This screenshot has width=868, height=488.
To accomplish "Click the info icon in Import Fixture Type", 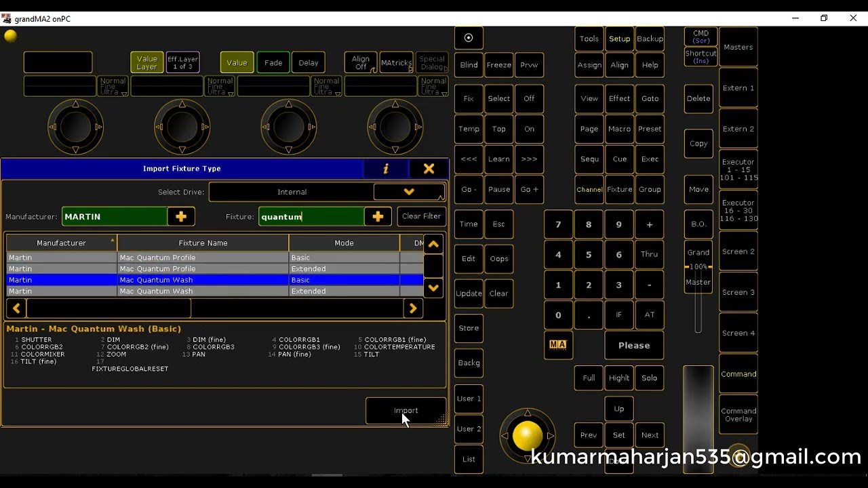I will click(x=386, y=169).
